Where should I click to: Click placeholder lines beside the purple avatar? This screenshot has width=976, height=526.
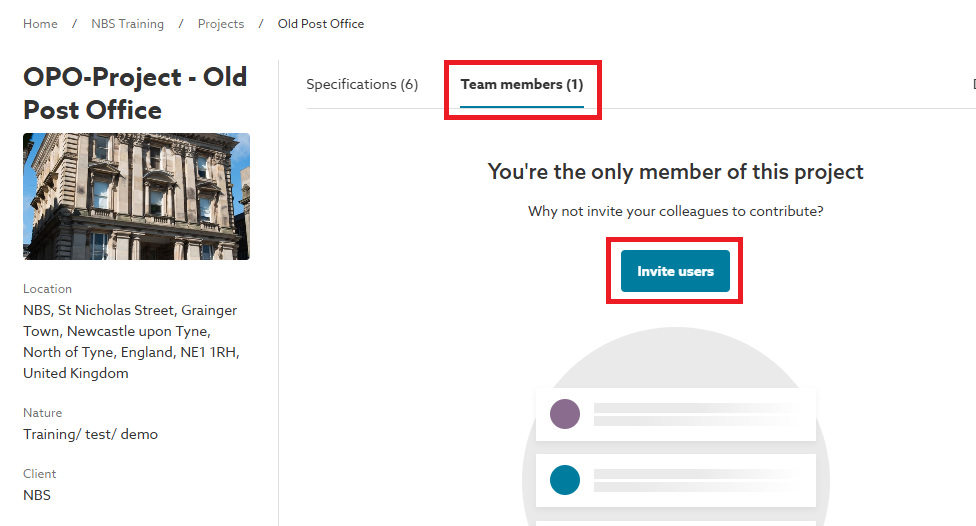pyautogui.click(x=697, y=414)
